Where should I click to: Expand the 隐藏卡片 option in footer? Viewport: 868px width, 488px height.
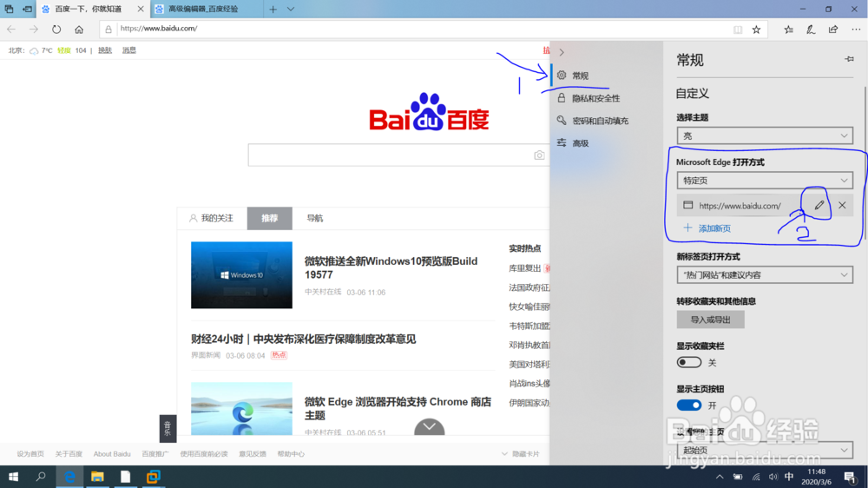(520, 453)
